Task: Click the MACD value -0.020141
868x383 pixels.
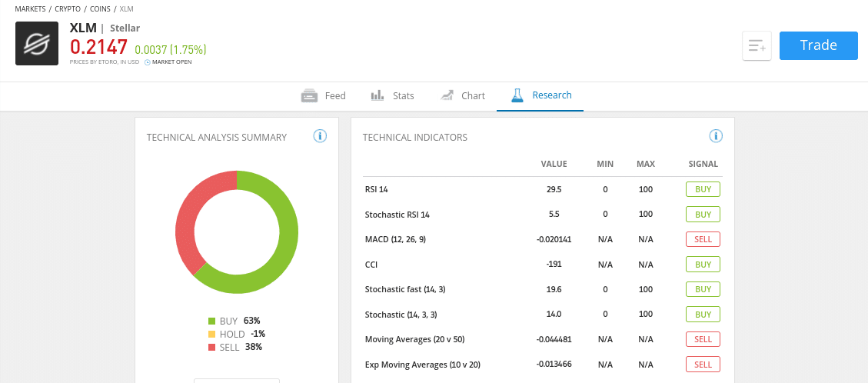Action: [x=554, y=240]
